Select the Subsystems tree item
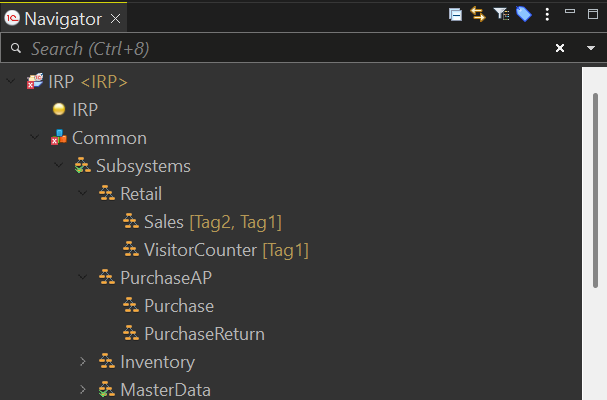This screenshot has height=400, width=607. pos(143,166)
